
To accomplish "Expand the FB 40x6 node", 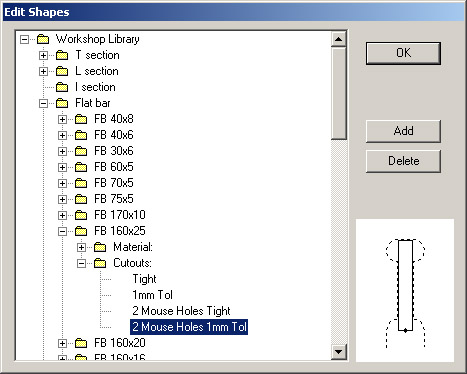I will click(x=62, y=135).
